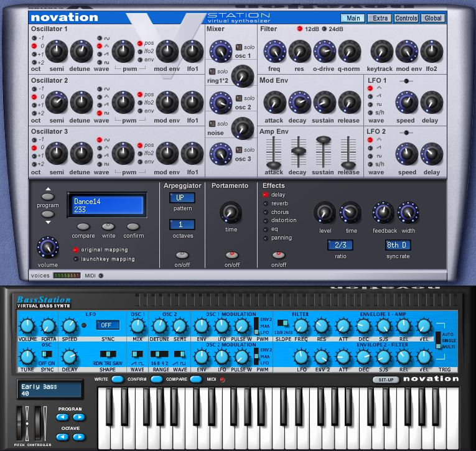Toggle the Arpeggiator on/off button
Image resolution: width=476 pixels, height=451 pixels.
tap(182, 254)
